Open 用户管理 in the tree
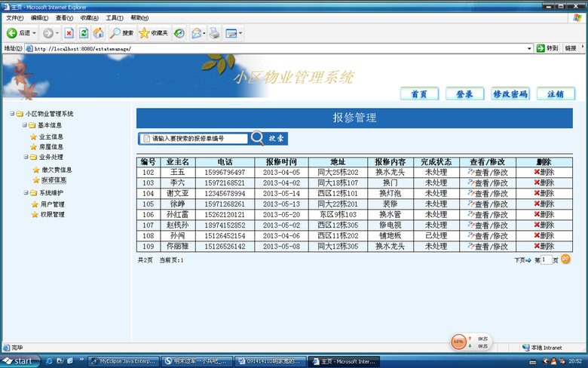This screenshot has height=368, width=588. [53, 204]
